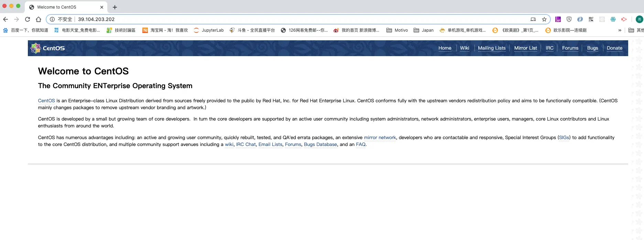Open the 百度一下 bookmark
The height and width of the screenshot is (240, 644).
[26, 30]
